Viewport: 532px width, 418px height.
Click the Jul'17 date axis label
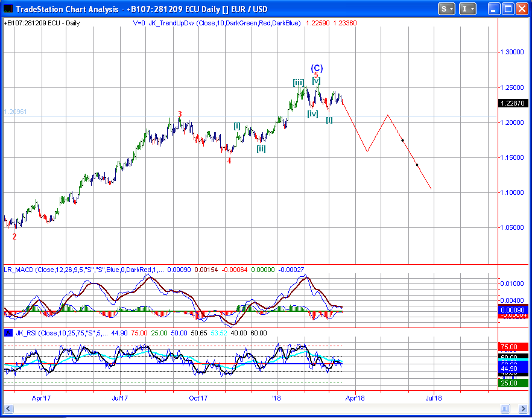coord(120,397)
